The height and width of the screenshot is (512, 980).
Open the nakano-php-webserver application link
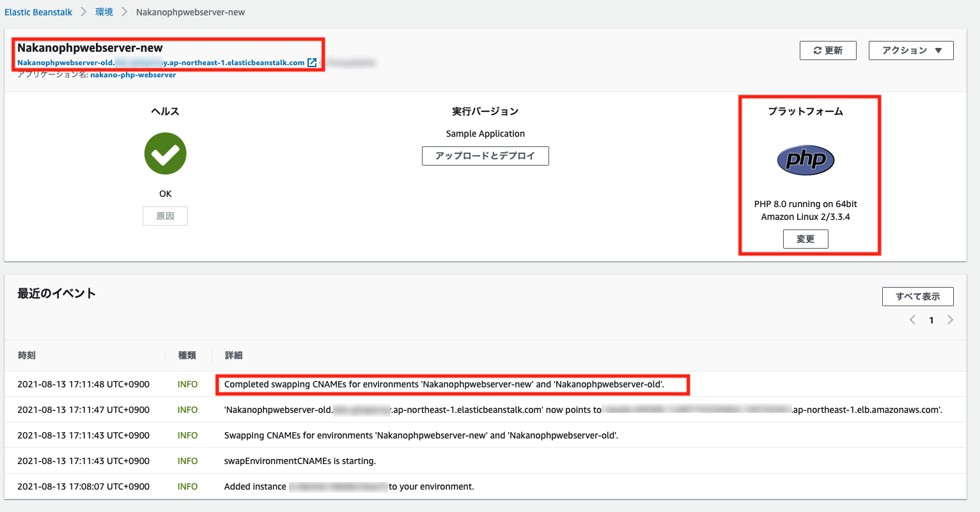tap(133, 75)
